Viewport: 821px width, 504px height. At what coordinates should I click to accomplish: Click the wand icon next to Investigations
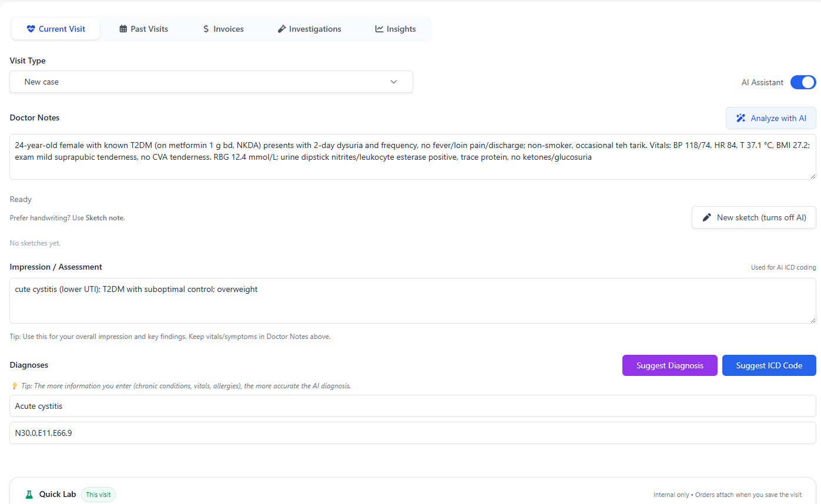point(280,28)
